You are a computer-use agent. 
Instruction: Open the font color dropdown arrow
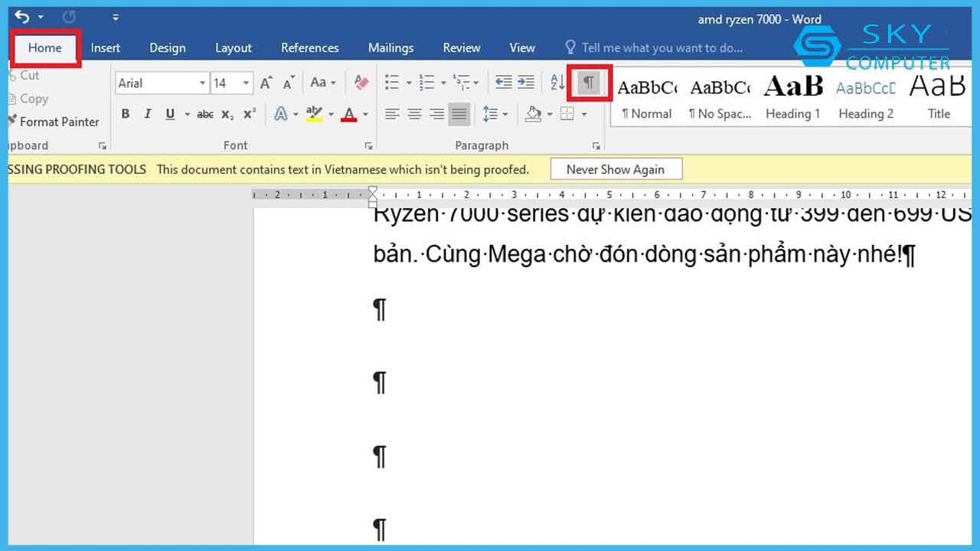click(365, 115)
